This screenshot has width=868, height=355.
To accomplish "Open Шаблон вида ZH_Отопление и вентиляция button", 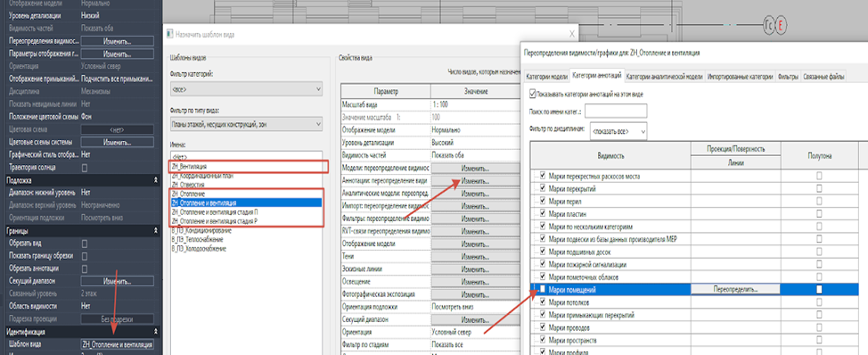I will coord(117,345).
